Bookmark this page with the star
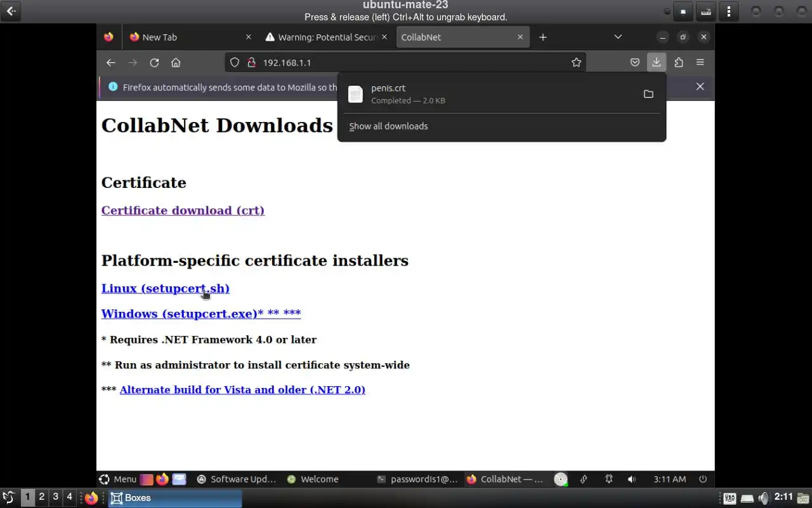 tap(576, 62)
